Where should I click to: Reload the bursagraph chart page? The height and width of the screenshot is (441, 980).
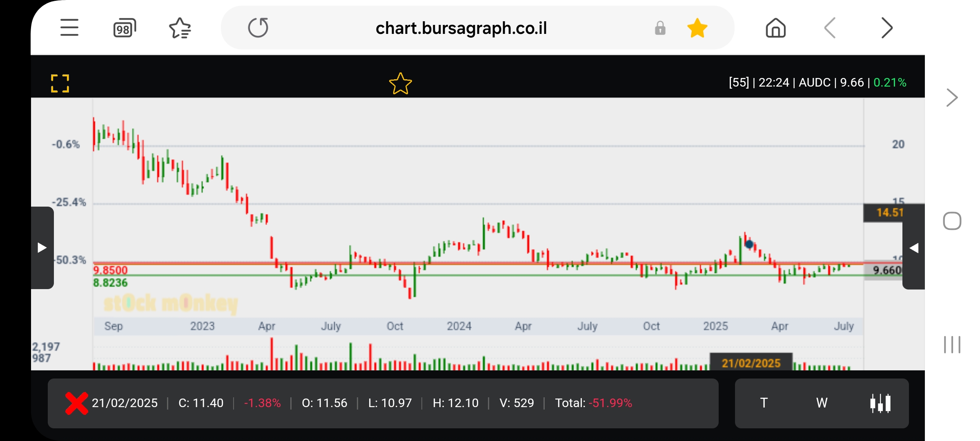[x=258, y=28]
